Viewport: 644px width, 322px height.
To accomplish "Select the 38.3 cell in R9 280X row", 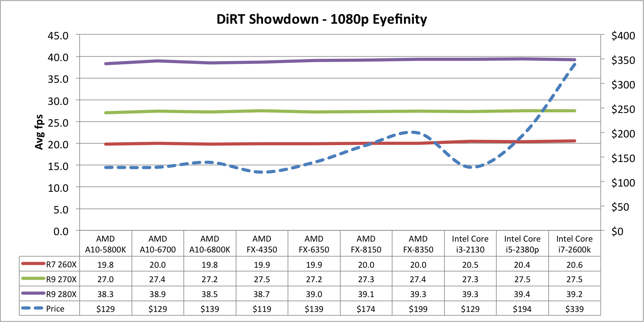I will [x=105, y=294].
